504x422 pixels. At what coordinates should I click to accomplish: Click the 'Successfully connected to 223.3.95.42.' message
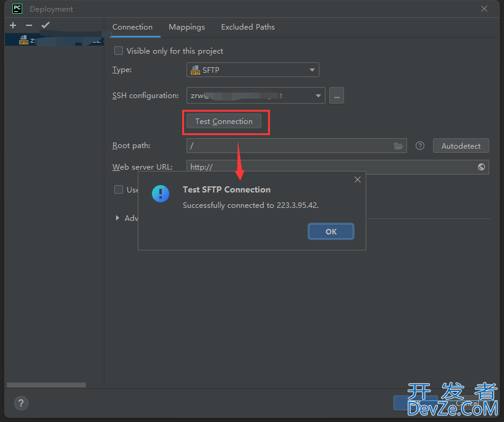point(251,205)
